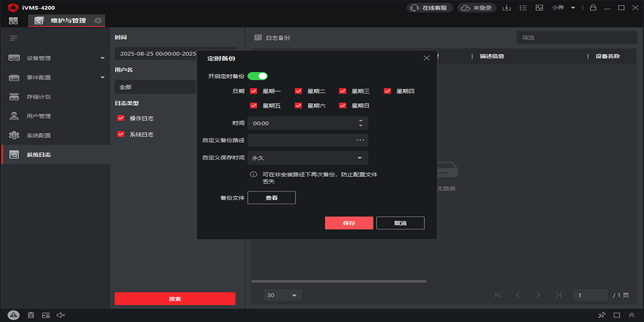Go to the previous page
Viewport: 644px width, 322px height.
[518, 295]
